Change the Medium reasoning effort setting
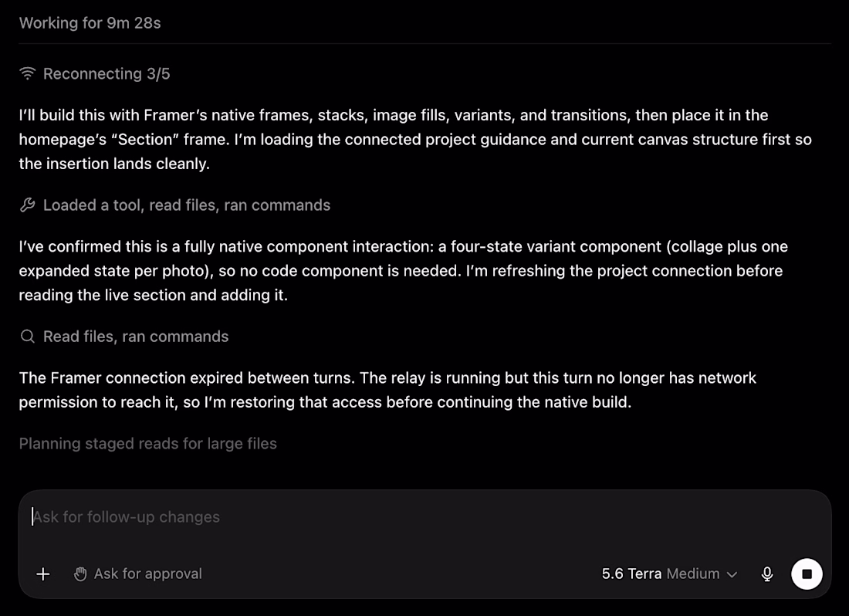 [693, 574]
